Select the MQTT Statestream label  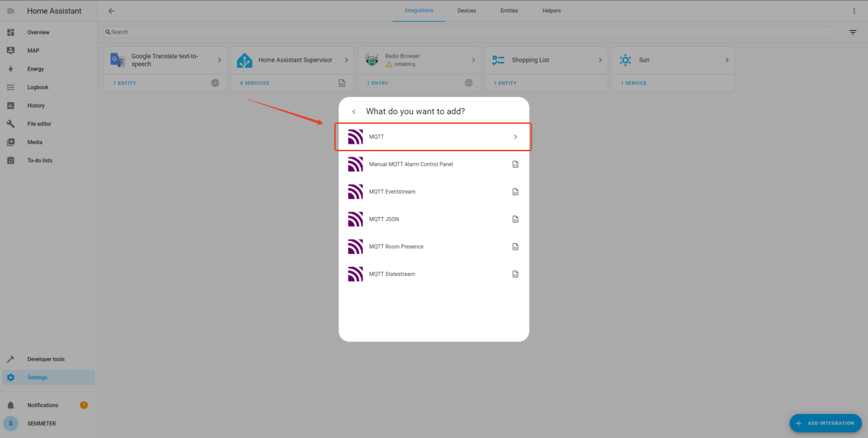click(x=392, y=274)
